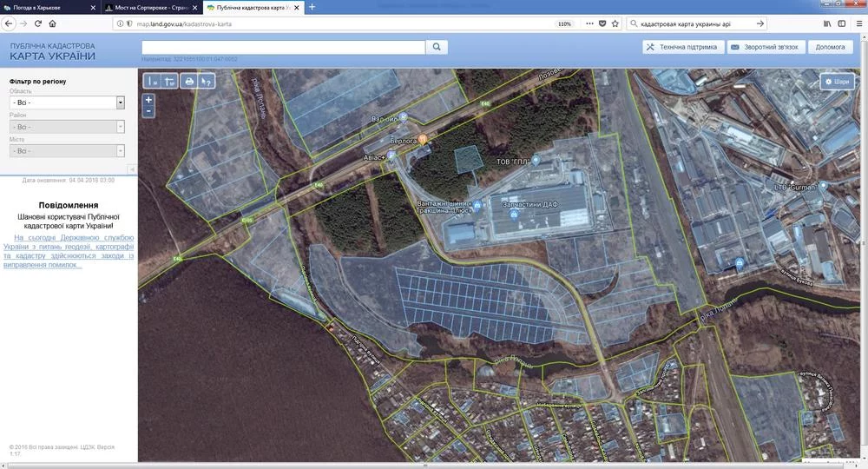Open the page actions menu
The height and width of the screenshot is (469, 868).
coord(589,23)
